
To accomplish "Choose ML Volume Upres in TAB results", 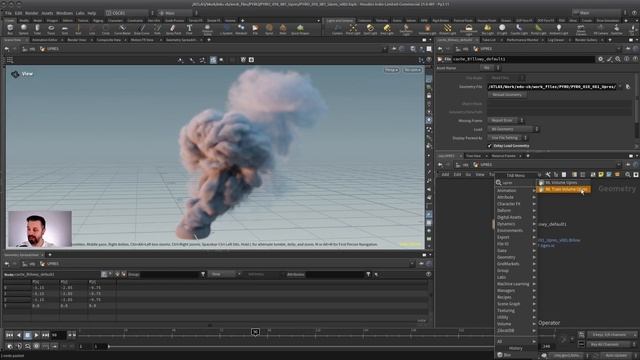I will click(x=563, y=182).
